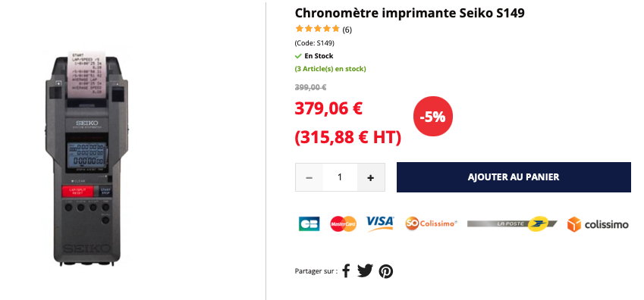This screenshot has height=300, width=644.
Task: Click the VISA payment logo
Action: click(x=380, y=223)
